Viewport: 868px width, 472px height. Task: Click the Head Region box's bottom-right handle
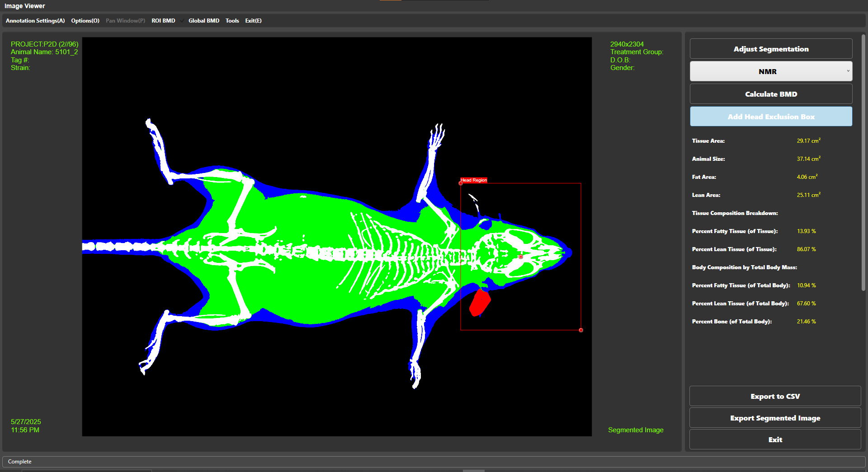pyautogui.click(x=581, y=330)
